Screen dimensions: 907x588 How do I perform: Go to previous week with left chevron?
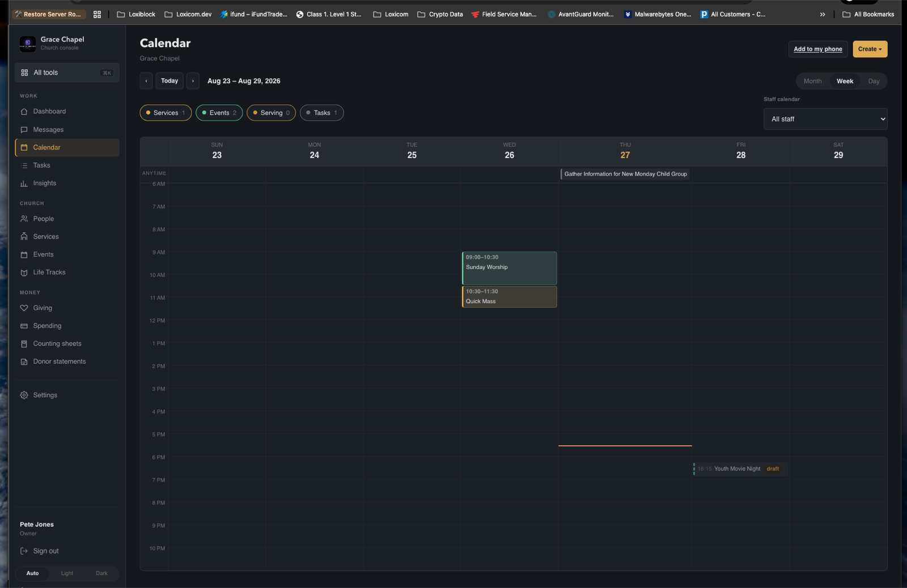point(146,81)
